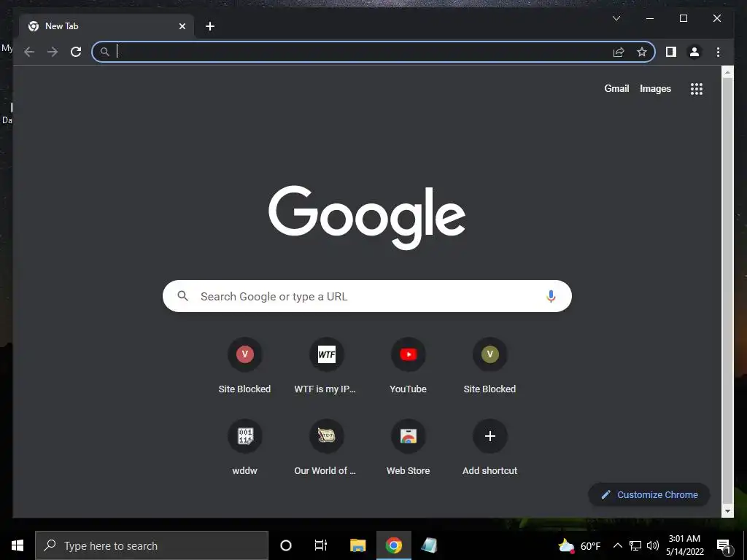The image size is (747, 560).
Task: Open the clock showing 3:01 AM
Action: point(684,545)
